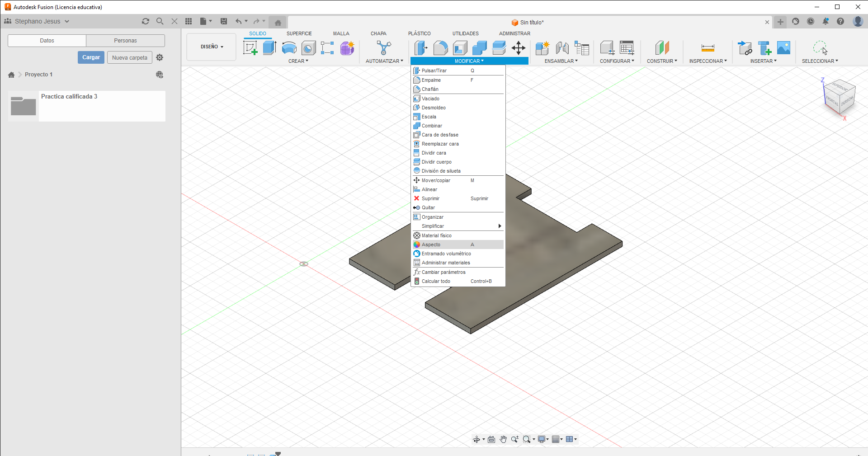Open the Stephano Jesus team dropdown
The height and width of the screenshot is (456, 868).
click(x=37, y=21)
